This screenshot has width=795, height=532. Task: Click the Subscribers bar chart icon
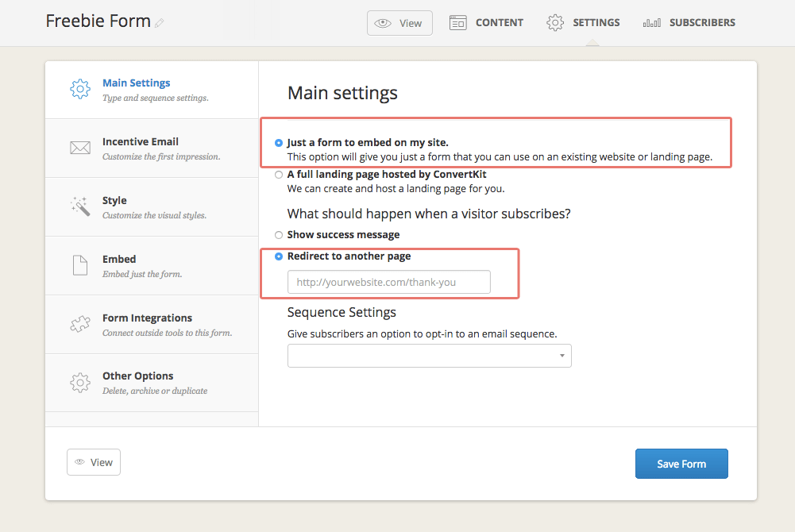click(651, 22)
